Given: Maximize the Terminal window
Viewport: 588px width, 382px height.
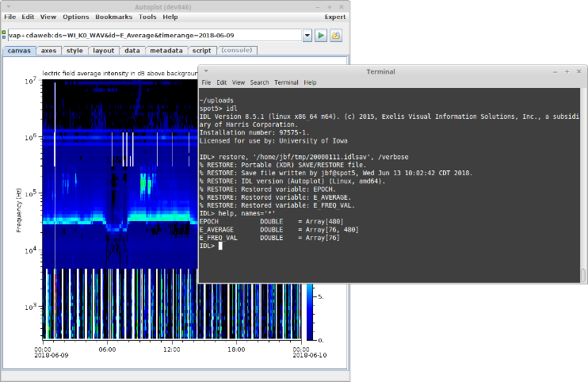Looking at the screenshot, I should click(x=567, y=71).
